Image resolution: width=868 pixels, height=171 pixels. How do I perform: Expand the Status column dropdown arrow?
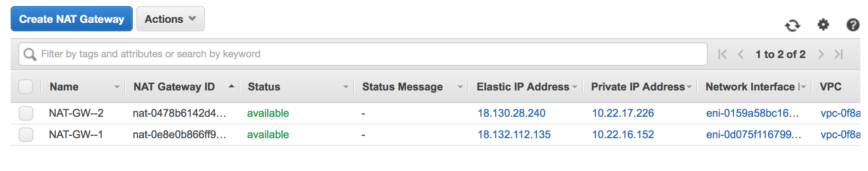coord(346,87)
